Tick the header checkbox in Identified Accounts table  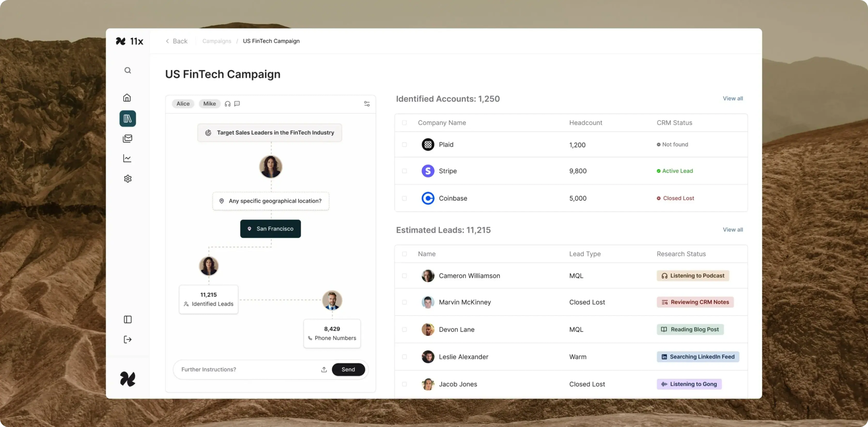coord(404,123)
